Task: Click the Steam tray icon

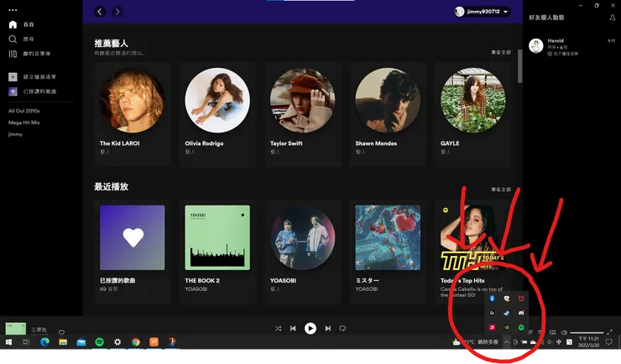Action: pyautogui.click(x=507, y=313)
